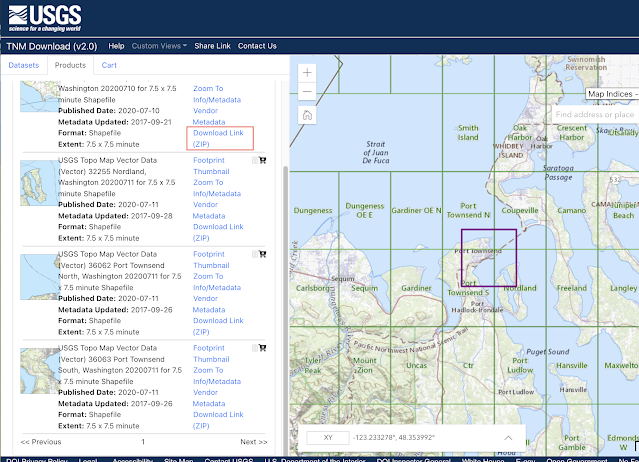Expand the coordinates panel with the up chevron
Viewport: 639px width, 462px height.
pyautogui.click(x=508, y=438)
